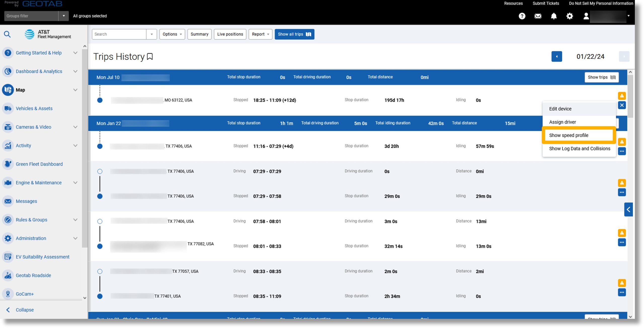Screen dimensions: 644x328
Task: Expand the Groups filter dropdown arrow
Action: [64, 16]
